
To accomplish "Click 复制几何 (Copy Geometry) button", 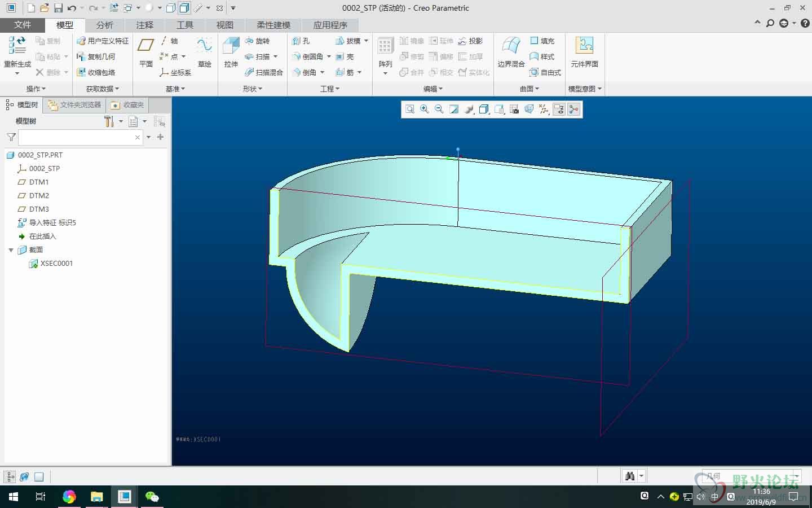I will point(96,56).
